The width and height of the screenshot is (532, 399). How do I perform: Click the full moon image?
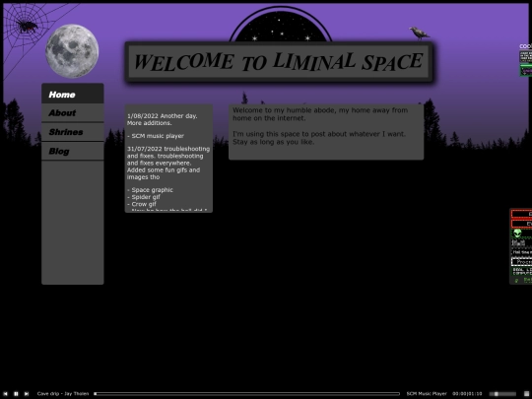tap(72, 51)
